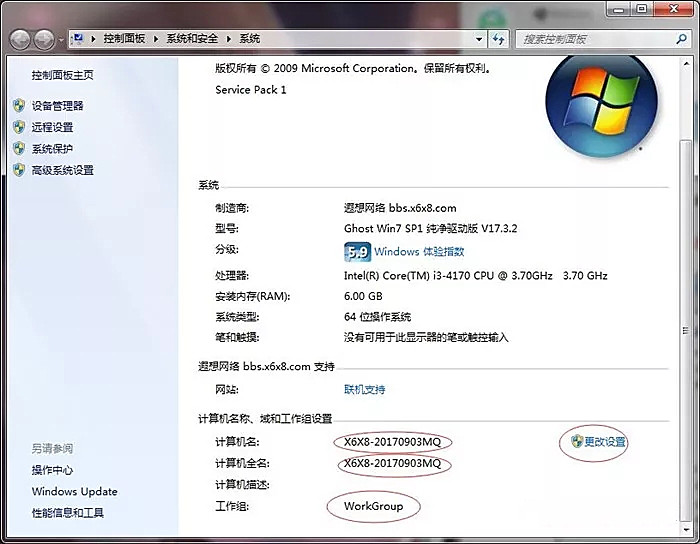Open System protection (系统保护) link
The image size is (700, 544).
[x=52, y=149]
